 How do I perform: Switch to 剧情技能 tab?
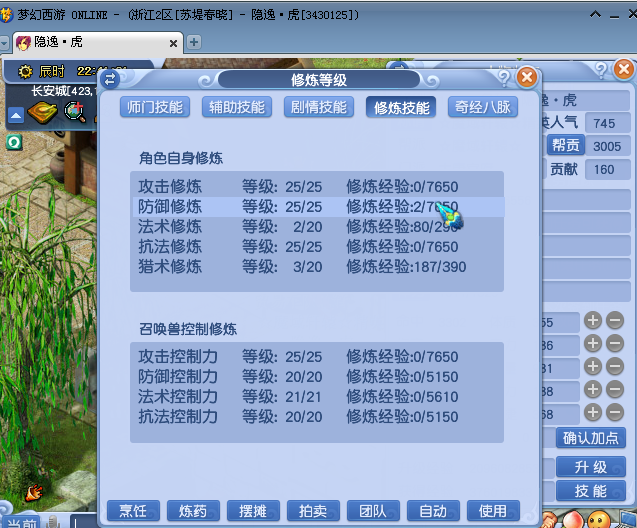click(x=319, y=107)
